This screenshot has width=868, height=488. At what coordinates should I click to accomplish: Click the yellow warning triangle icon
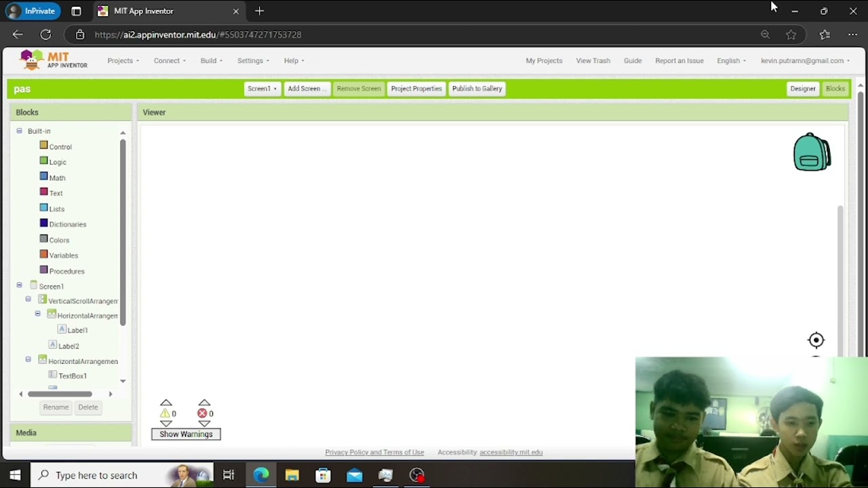tap(165, 413)
